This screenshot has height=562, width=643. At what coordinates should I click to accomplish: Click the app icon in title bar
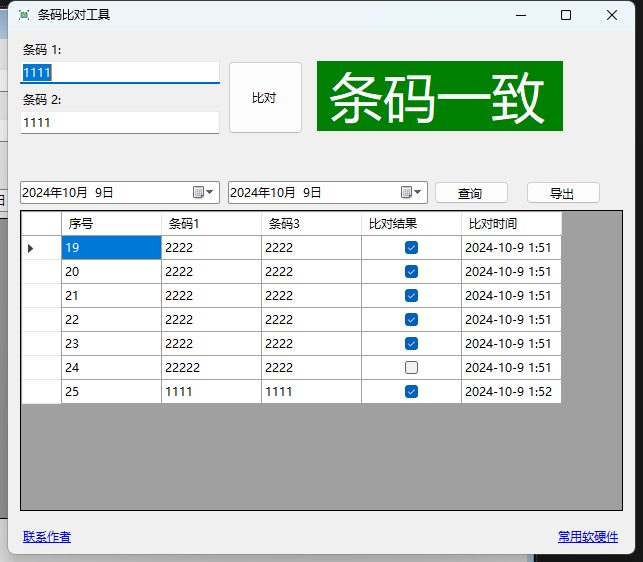tap(24, 15)
